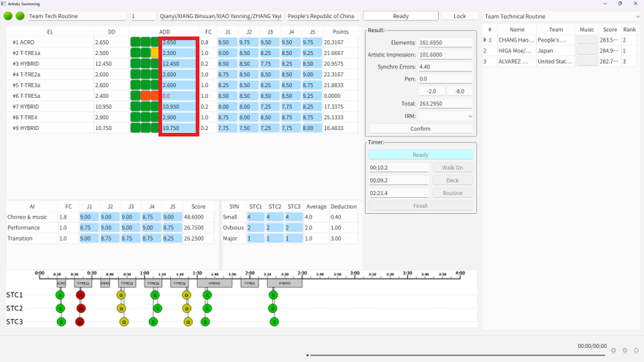Viewport: 644px width, 362px height.
Task: Stop music with the stop icon
Action: (636, 350)
